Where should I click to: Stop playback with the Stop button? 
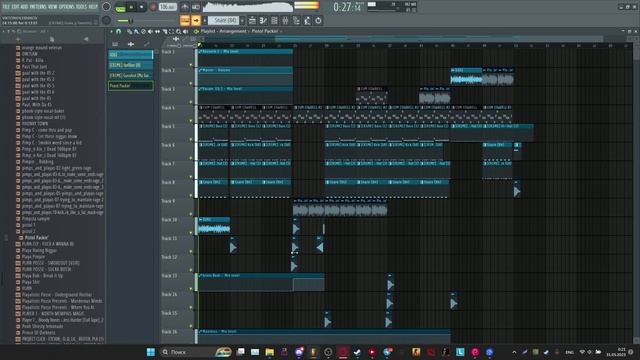coord(142,7)
